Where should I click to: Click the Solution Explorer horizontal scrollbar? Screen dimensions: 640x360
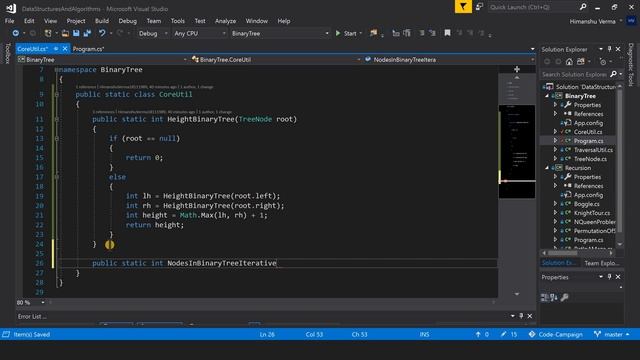(579, 253)
